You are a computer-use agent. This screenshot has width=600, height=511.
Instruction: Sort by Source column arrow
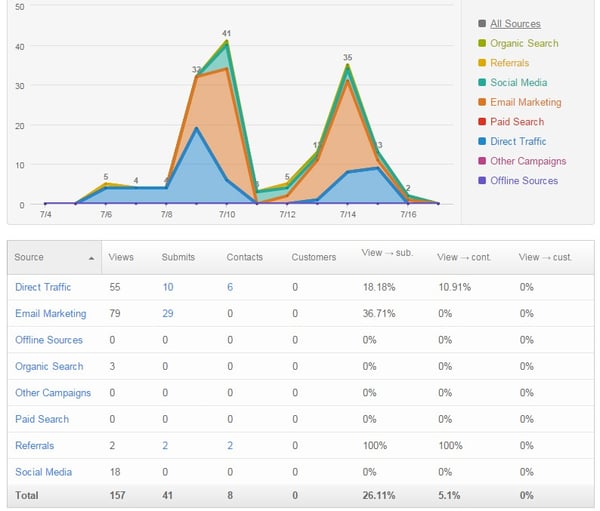[x=91, y=258]
